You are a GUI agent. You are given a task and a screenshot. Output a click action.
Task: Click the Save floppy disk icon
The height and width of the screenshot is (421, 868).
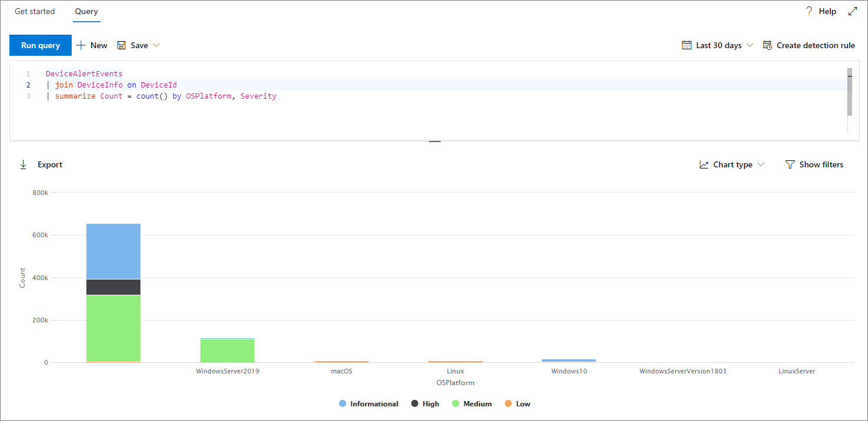click(122, 45)
